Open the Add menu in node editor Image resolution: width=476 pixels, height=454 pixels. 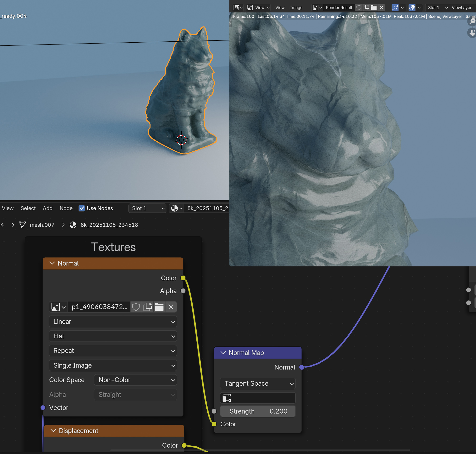[47, 208]
